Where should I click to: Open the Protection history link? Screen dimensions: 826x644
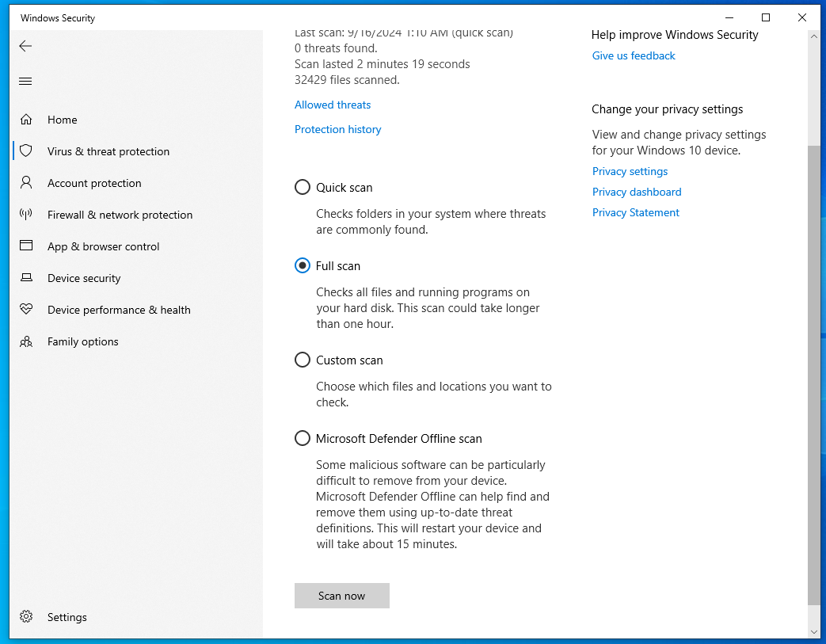coord(337,130)
